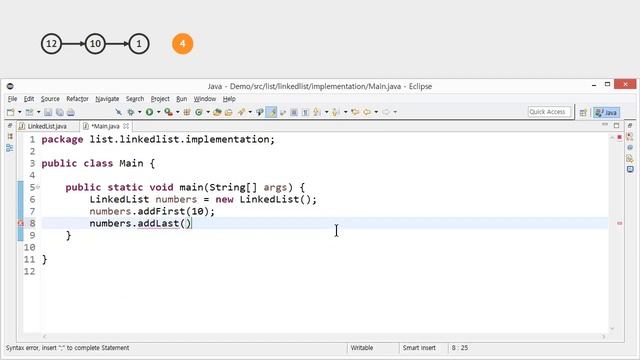Click the Previous Annotation toolbar icon
Image resolution: width=640 pixels, height=360 pixels.
tap(336, 112)
